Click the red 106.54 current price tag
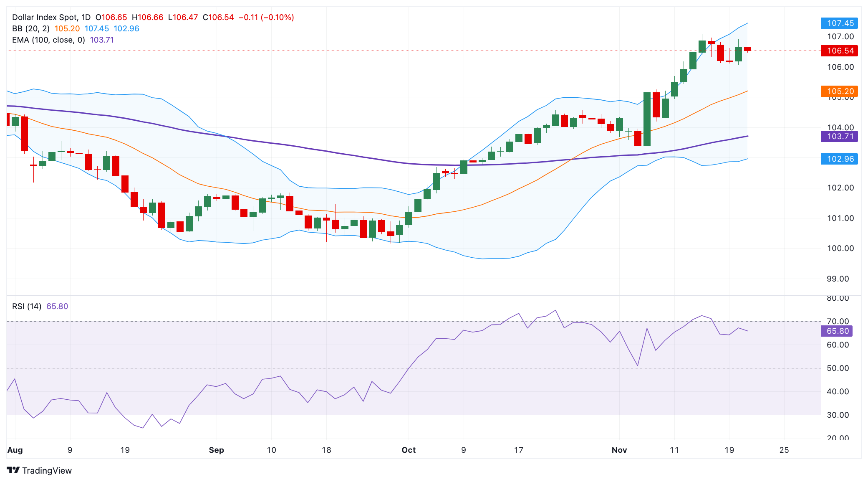The width and height of the screenshot is (868, 482). pyautogui.click(x=840, y=51)
